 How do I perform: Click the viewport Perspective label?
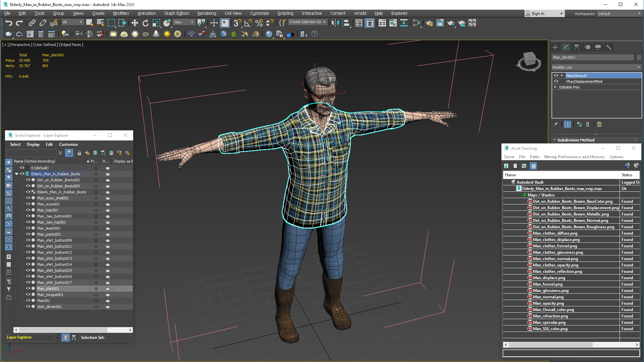pyautogui.click(x=21, y=45)
